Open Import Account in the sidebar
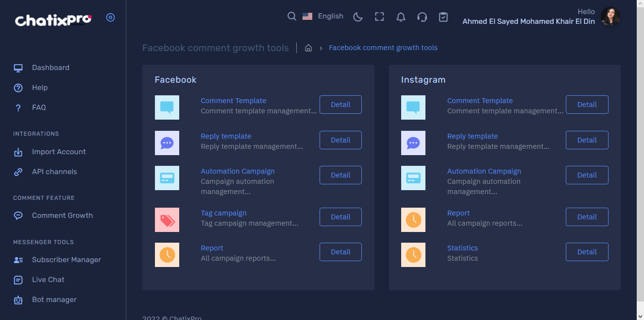The height and width of the screenshot is (320, 644). (59, 152)
